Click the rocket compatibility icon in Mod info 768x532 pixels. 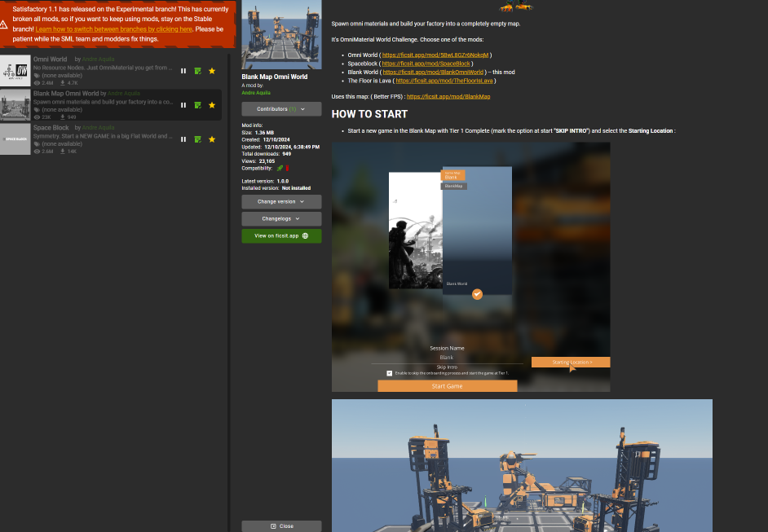tap(280, 168)
